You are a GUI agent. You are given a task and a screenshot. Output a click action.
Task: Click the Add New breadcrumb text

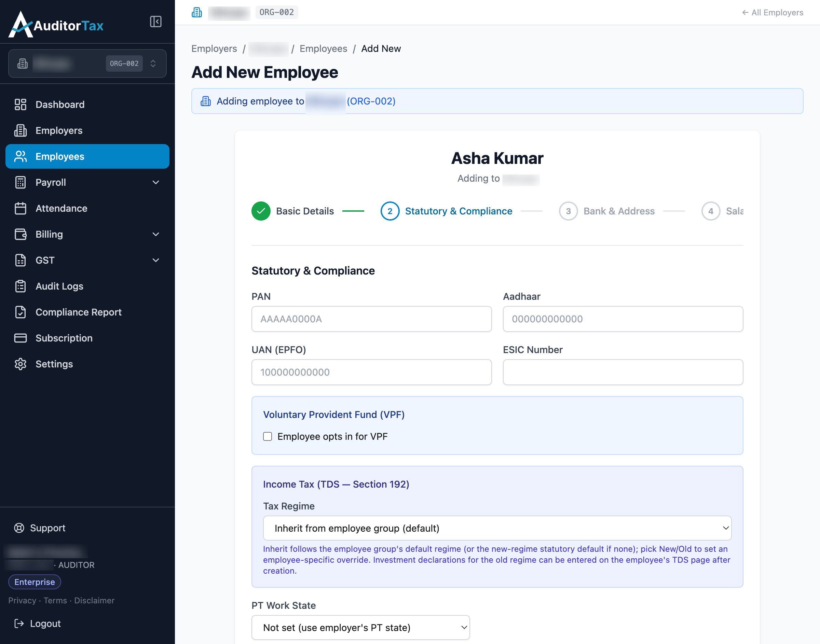(381, 48)
